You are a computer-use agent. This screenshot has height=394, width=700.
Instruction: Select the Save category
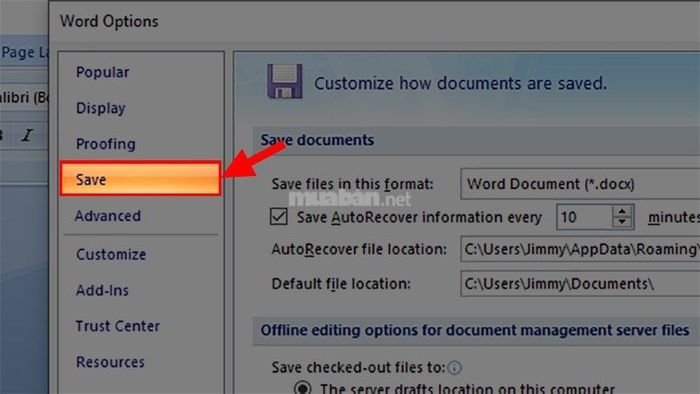140,179
